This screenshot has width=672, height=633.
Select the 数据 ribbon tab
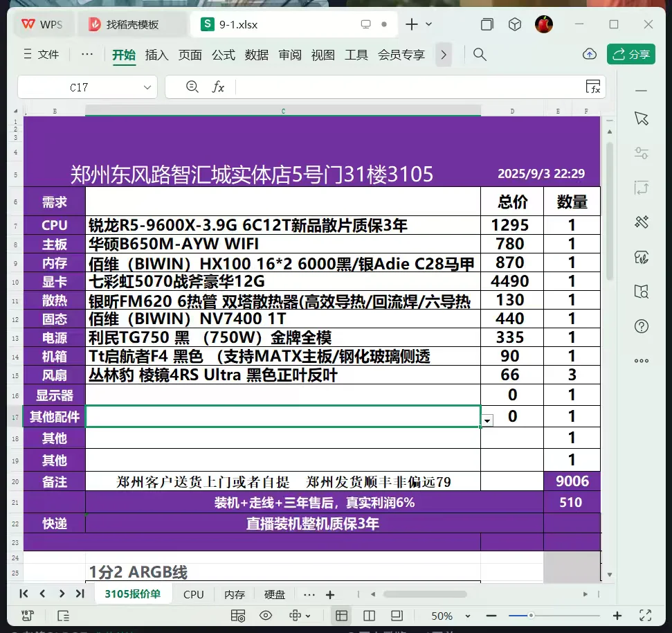click(x=257, y=55)
